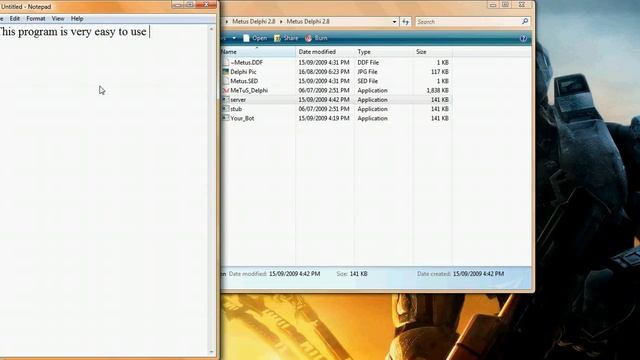Screen dimensions: 640x360
Task: Select the stub application icon
Action: tap(226, 109)
